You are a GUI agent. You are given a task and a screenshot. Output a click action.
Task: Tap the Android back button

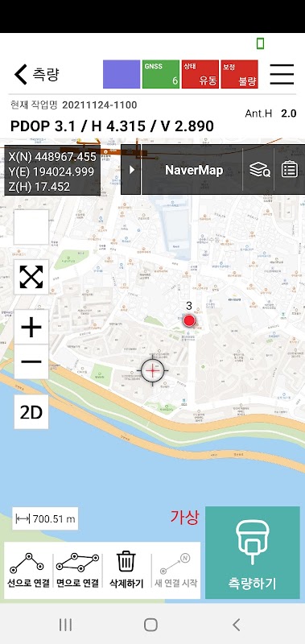[236, 625]
